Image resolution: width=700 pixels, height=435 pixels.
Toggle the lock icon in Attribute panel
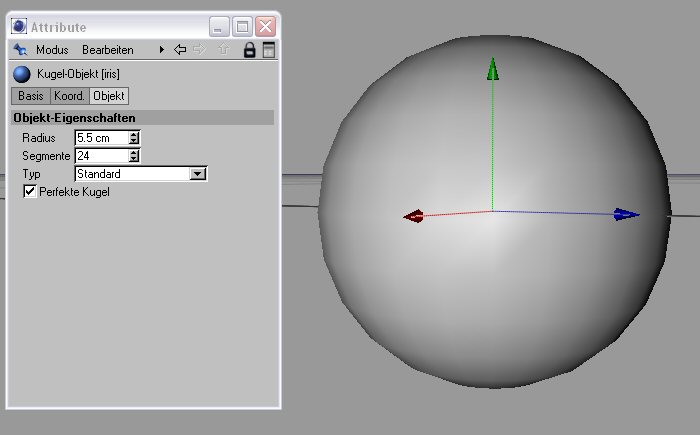pyautogui.click(x=250, y=50)
